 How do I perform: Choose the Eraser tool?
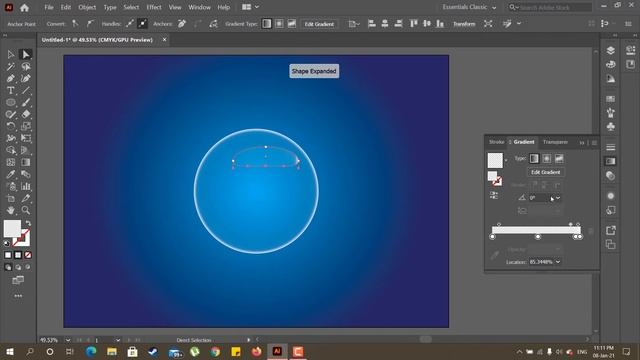tap(26, 114)
